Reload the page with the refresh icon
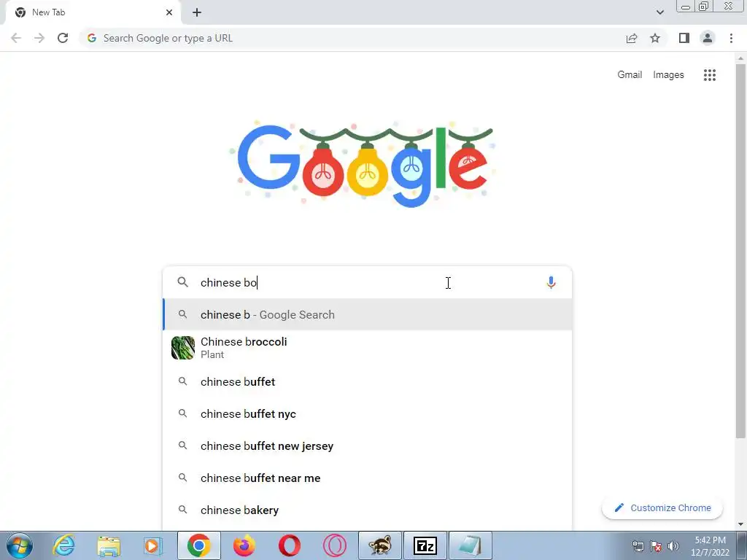This screenshot has width=747, height=560. click(63, 38)
